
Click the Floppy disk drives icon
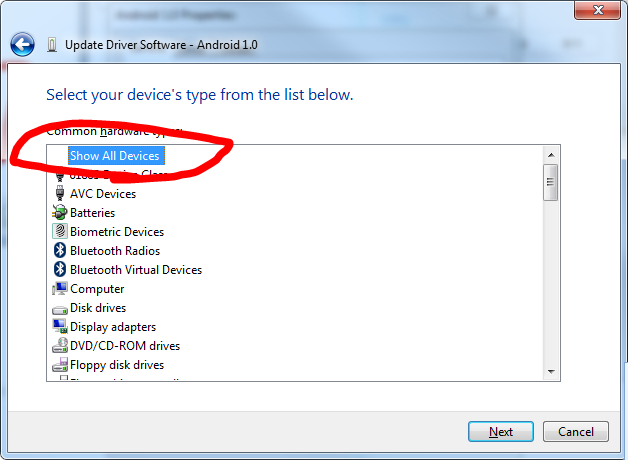pos(60,364)
